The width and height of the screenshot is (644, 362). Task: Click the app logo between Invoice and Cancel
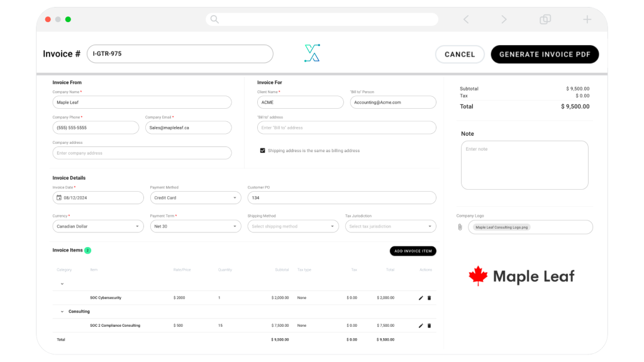pos(313,53)
